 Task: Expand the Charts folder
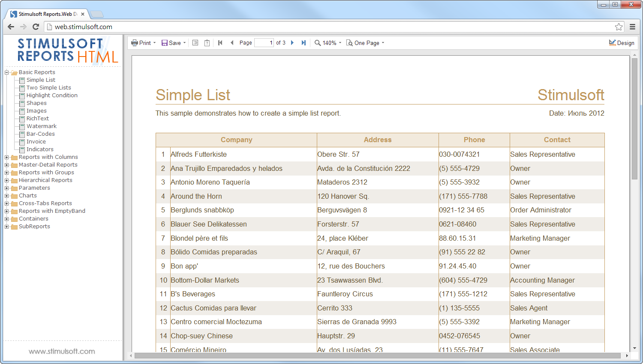click(x=6, y=195)
